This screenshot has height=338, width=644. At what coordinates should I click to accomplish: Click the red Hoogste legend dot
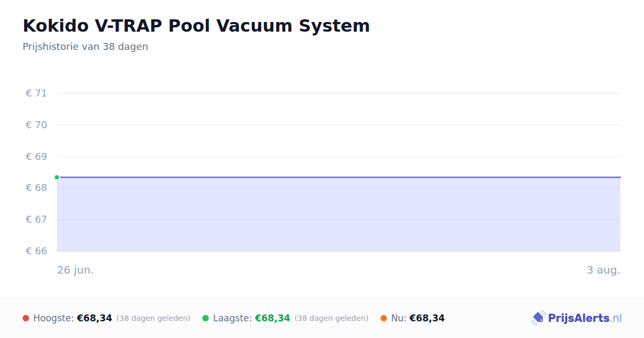pos(26,318)
